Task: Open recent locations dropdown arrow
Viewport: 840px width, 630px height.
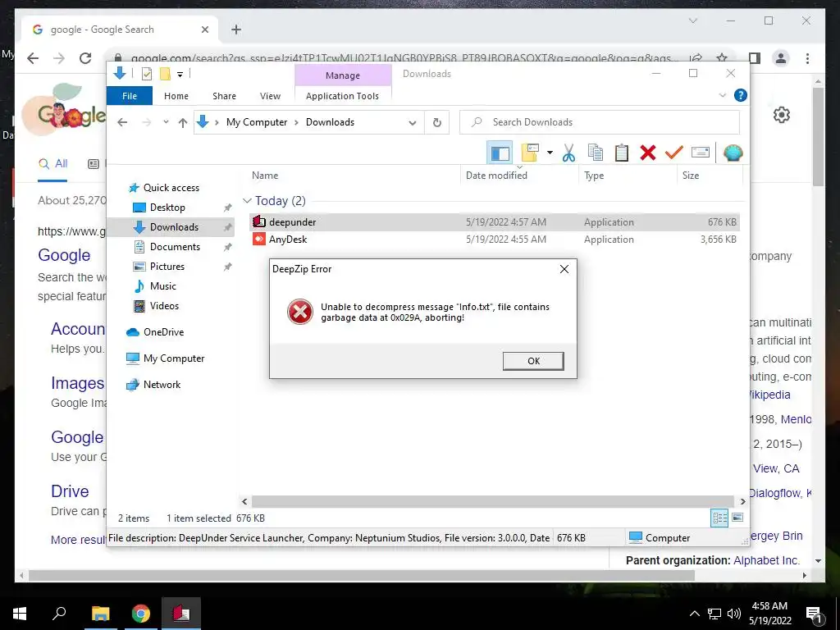Action: click(166, 123)
